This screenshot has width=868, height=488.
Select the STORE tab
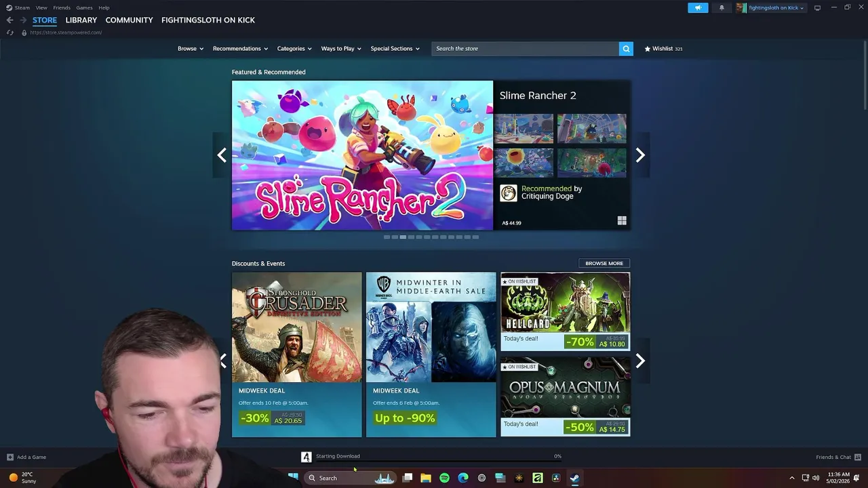[x=45, y=20]
